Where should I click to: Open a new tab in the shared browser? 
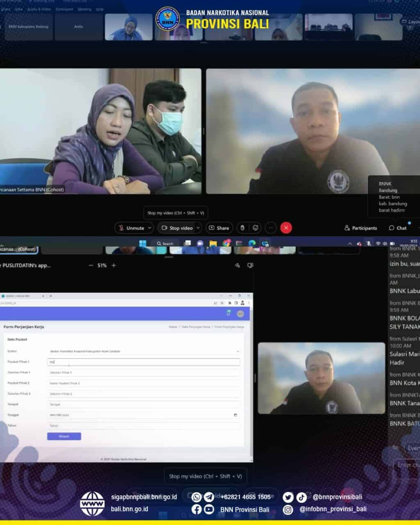51,296
